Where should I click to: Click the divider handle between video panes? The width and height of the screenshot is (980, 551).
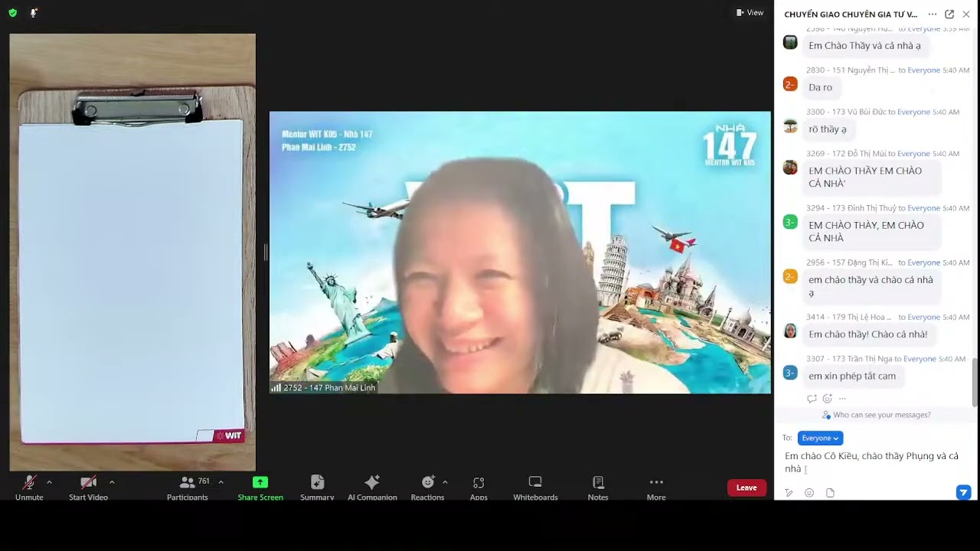[265, 253]
